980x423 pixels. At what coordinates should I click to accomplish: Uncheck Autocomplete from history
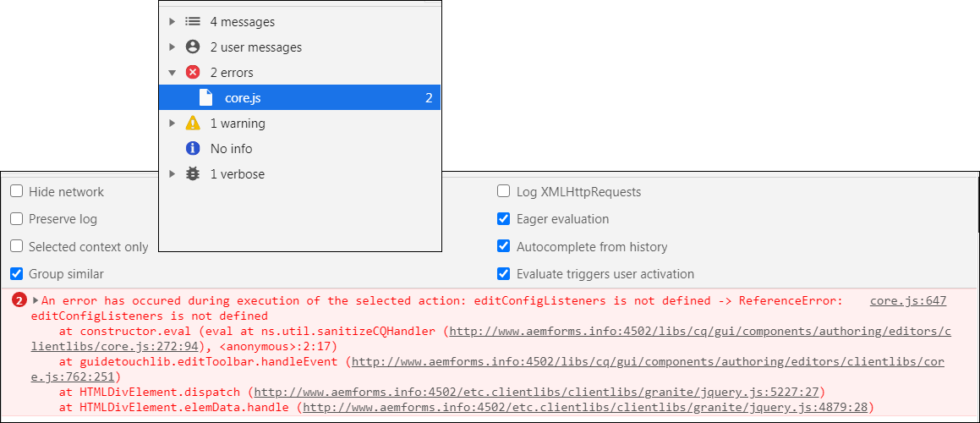click(x=504, y=246)
